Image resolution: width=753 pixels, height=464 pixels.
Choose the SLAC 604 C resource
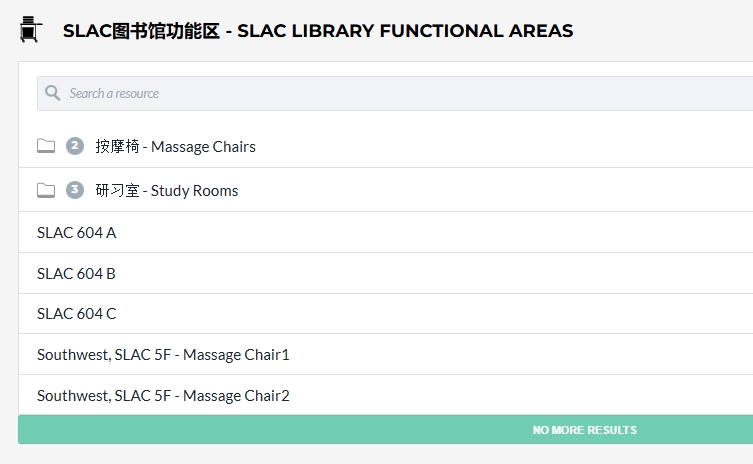point(386,314)
